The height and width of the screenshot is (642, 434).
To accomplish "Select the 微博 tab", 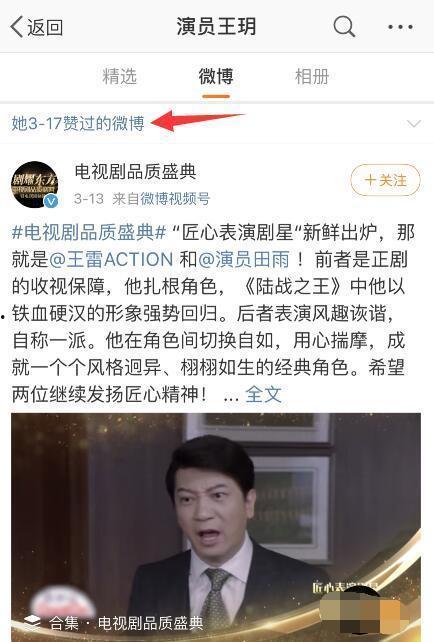I will (216, 77).
